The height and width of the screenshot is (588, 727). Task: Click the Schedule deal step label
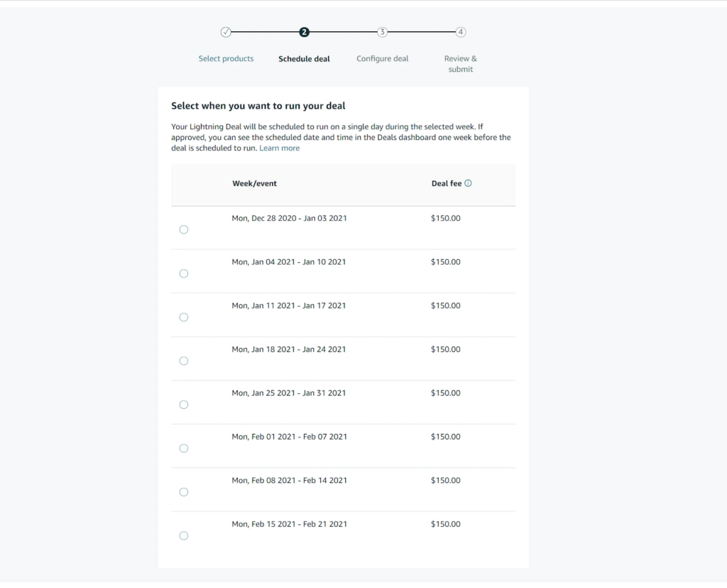304,58
